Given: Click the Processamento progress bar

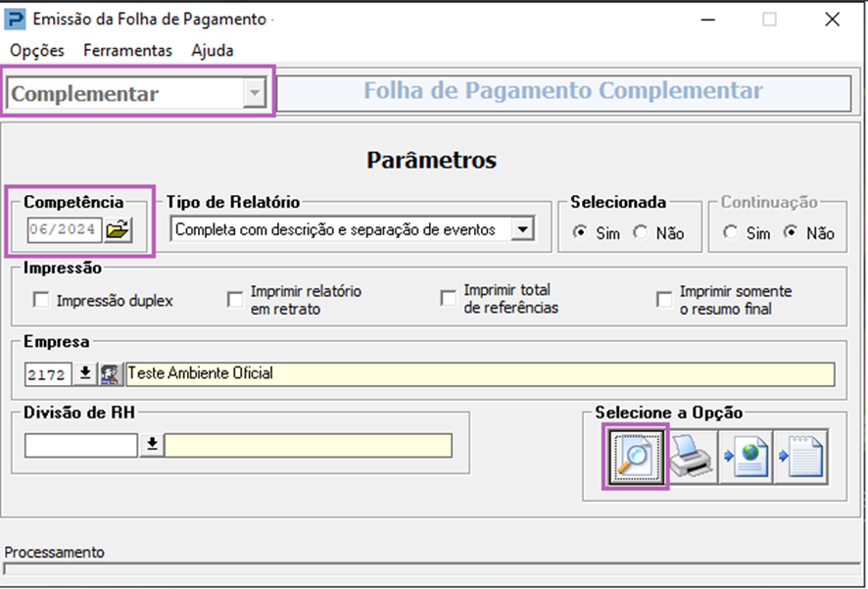Looking at the screenshot, I should 433,570.
